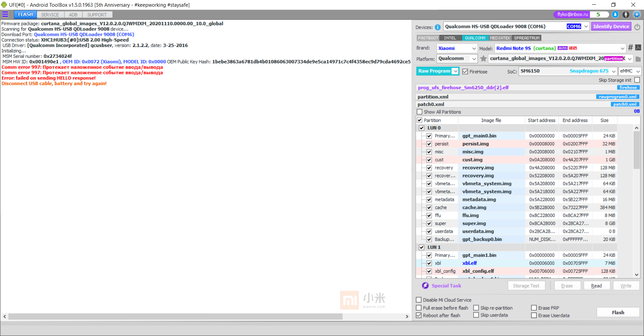Click the hash symbol icon beside Model
644x336 pixels.
click(630, 48)
